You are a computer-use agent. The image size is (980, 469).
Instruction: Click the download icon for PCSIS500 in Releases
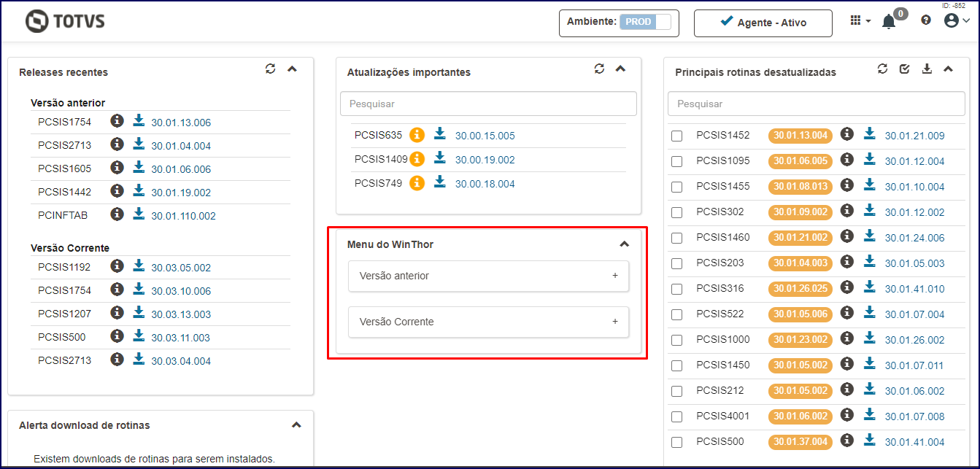pyautogui.click(x=139, y=336)
